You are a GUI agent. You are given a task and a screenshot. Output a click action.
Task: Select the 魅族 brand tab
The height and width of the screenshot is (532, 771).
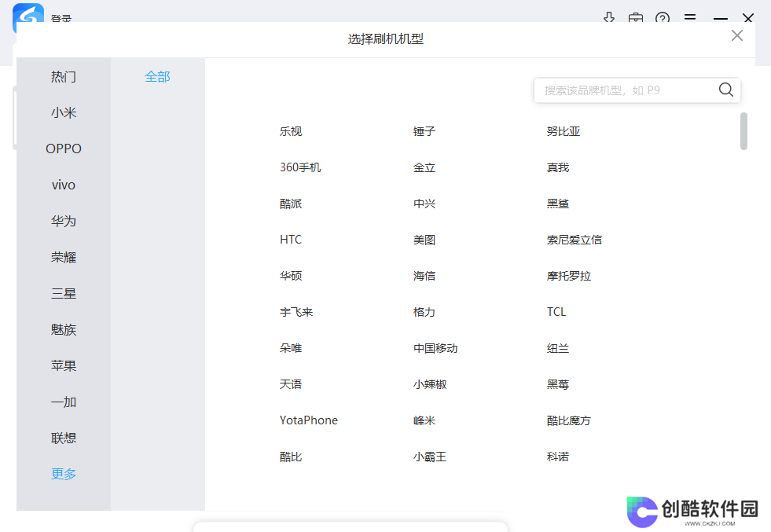click(64, 329)
